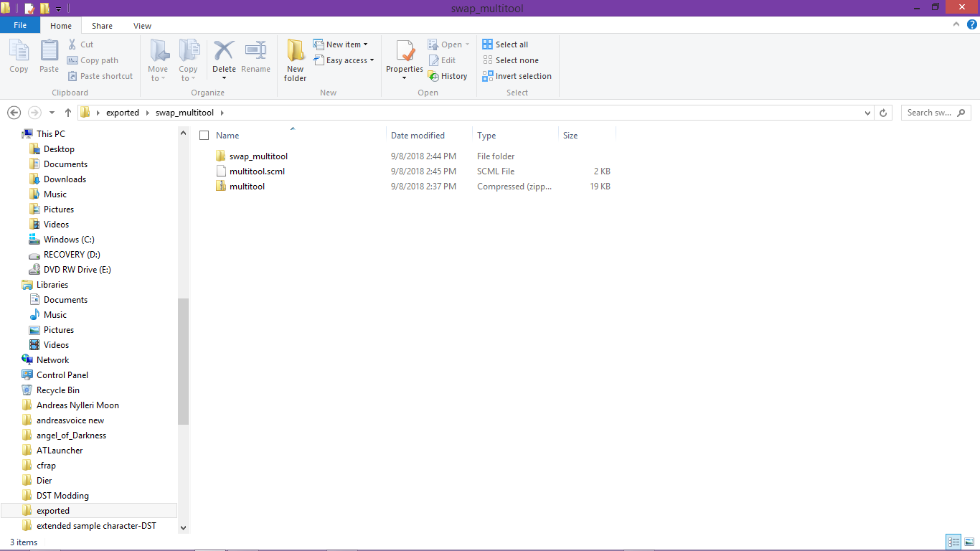The height and width of the screenshot is (551, 980).
Task: Switch to large icons view in status bar
Action: click(x=969, y=542)
